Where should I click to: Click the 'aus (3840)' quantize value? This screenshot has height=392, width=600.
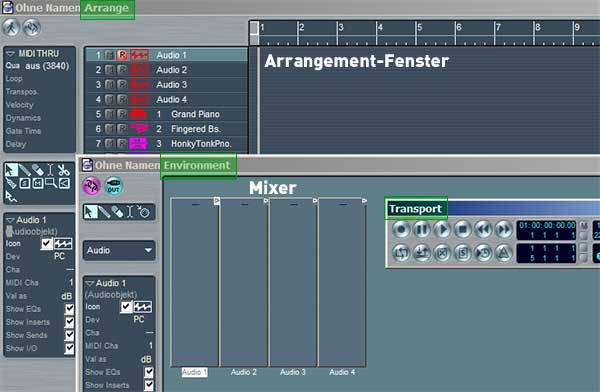point(47,66)
